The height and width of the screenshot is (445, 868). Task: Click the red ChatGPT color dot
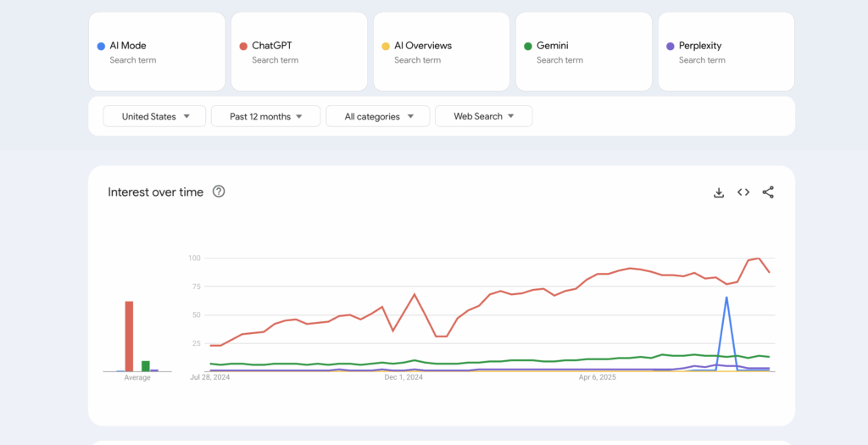tap(243, 46)
